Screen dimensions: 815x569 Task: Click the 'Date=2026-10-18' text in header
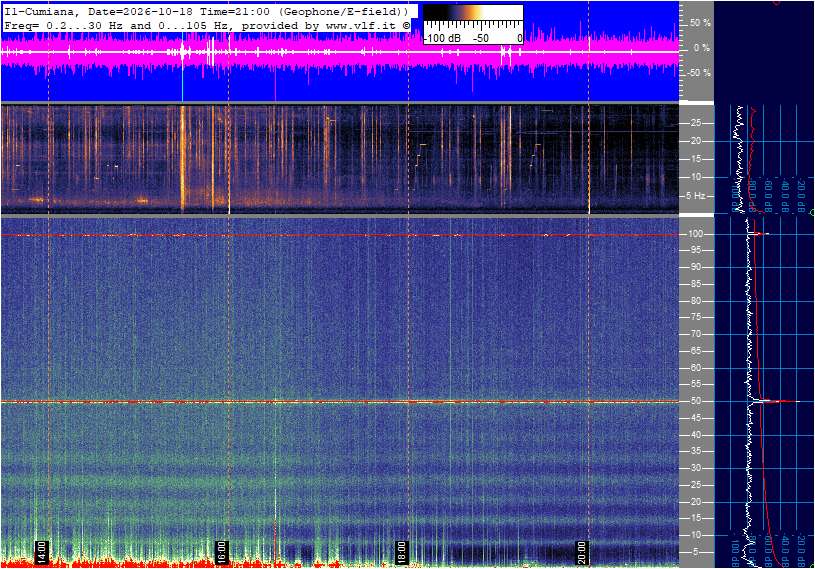[140, 11]
